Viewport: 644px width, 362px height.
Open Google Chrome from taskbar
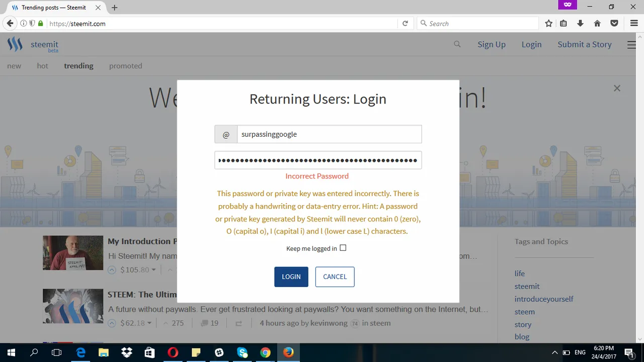click(265, 352)
